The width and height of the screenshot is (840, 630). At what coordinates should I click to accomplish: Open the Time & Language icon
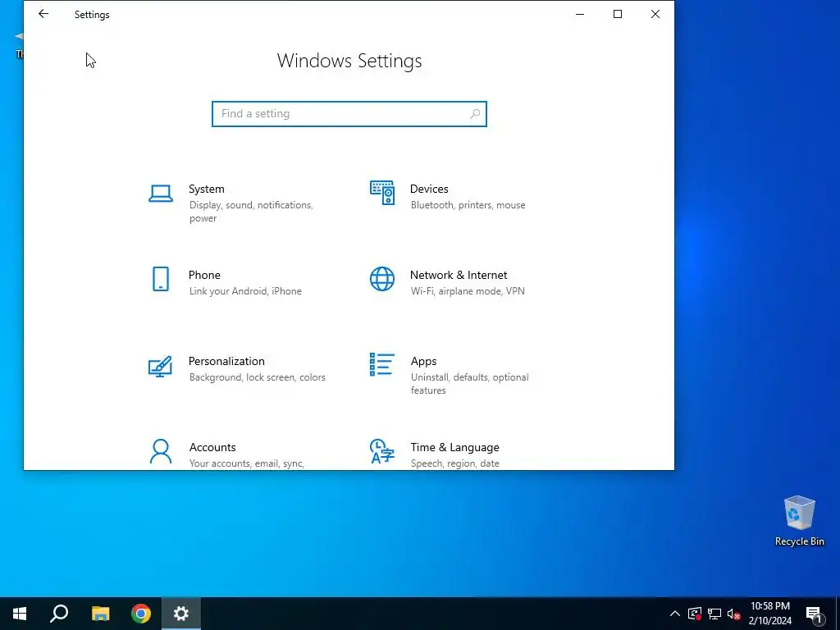click(382, 452)
